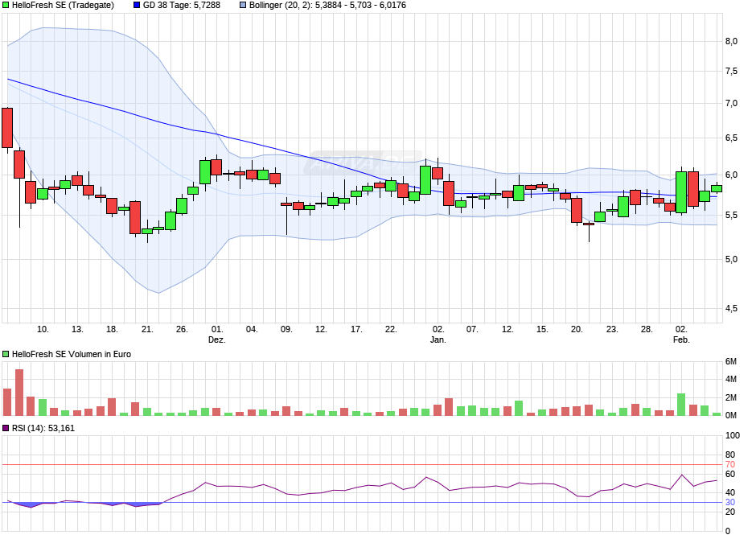
Task: Click the "Dez." month label
Action: click(x=217, y=339)
